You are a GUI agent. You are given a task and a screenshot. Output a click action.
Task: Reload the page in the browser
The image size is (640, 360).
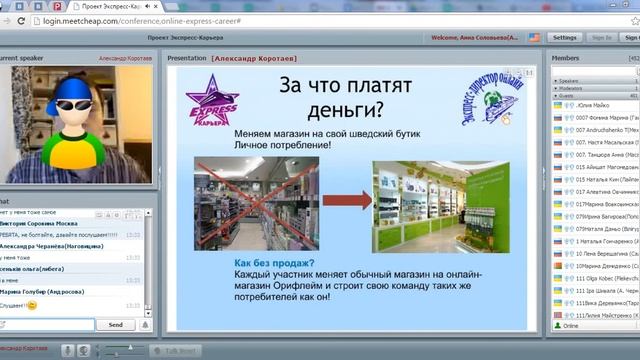21,21
